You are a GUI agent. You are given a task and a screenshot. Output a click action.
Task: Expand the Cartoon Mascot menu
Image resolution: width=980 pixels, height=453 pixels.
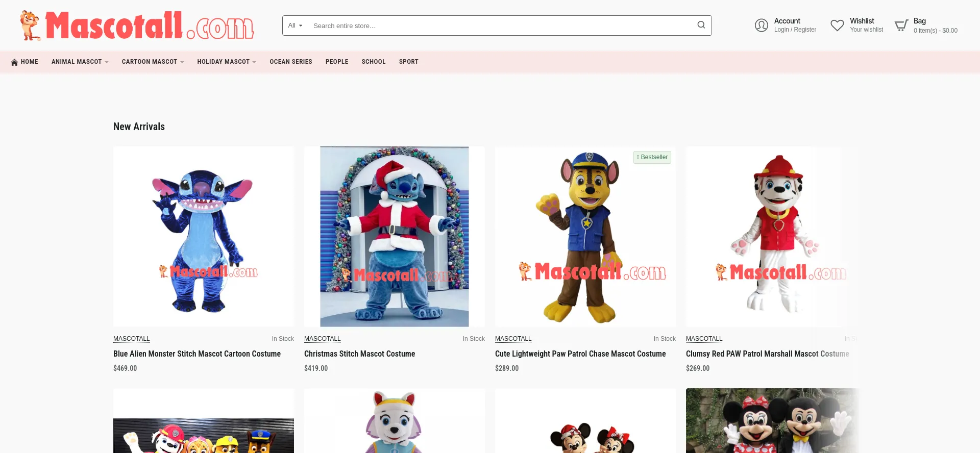tap(153, 62)
